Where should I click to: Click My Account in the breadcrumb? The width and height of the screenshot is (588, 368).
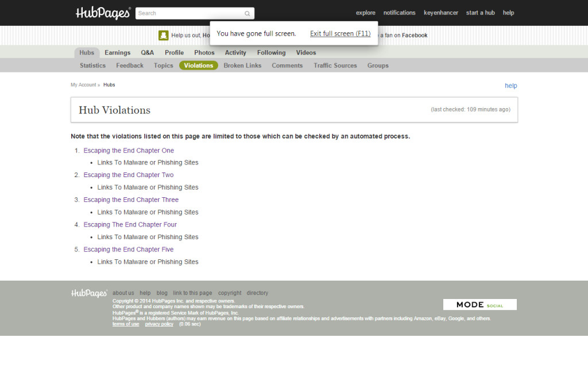(83, 85)
